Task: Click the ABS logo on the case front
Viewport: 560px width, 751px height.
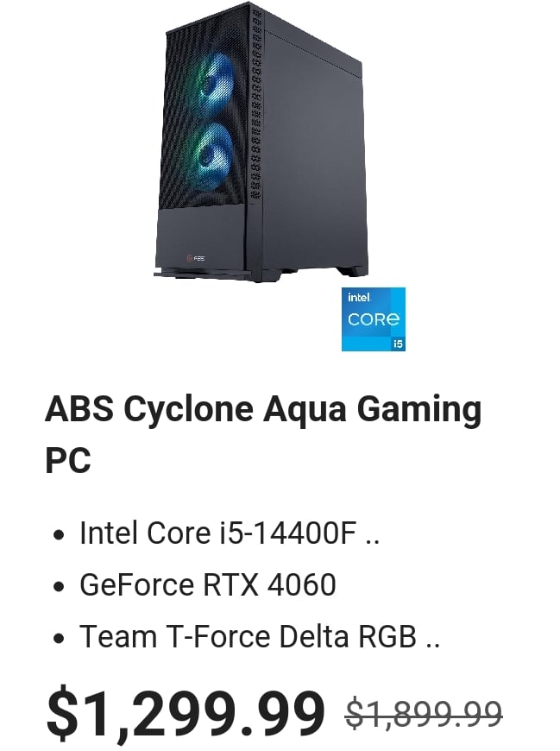Action: coord(196,258)
